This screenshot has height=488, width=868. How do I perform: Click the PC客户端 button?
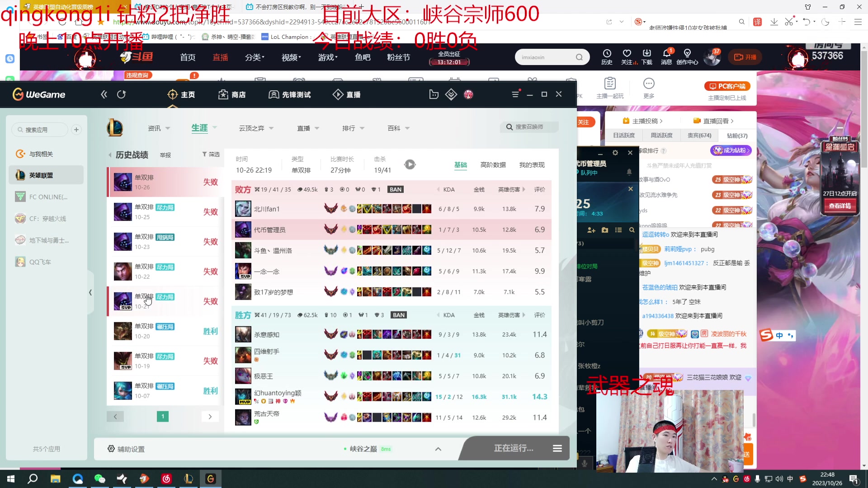pos(727,86)
